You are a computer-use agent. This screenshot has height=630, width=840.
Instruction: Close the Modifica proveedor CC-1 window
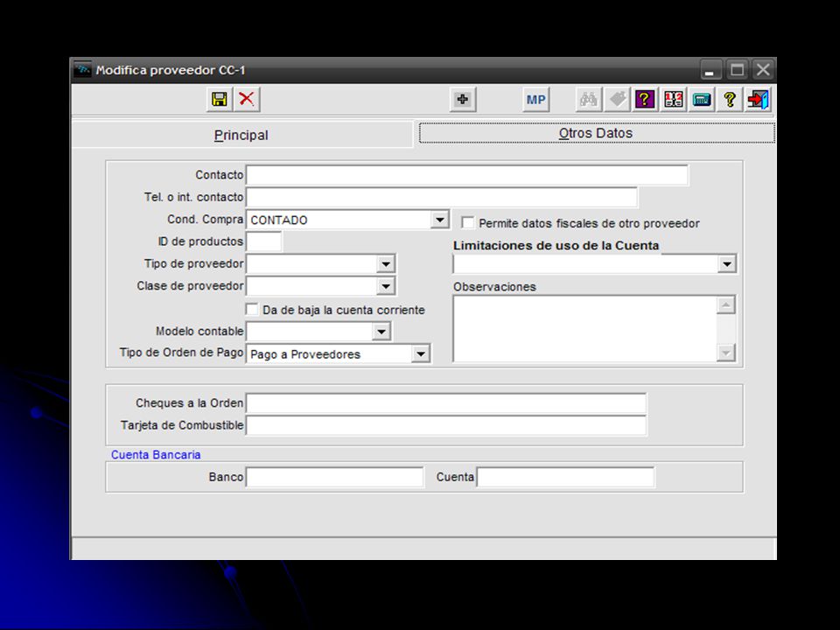click(x=763, y=70)
